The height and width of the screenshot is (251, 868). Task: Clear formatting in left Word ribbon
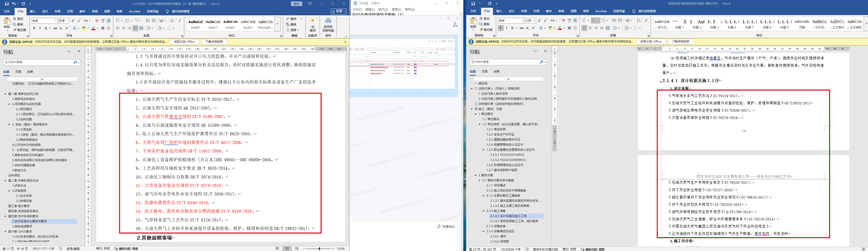97,21
